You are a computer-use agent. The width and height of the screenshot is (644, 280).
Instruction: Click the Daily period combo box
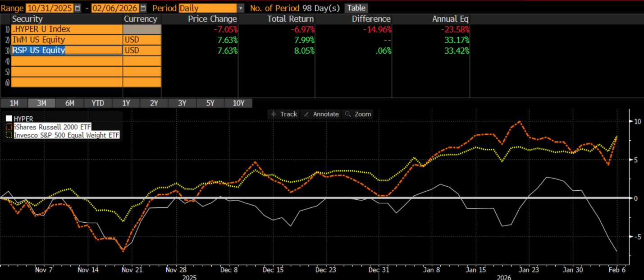pos(207,8)
